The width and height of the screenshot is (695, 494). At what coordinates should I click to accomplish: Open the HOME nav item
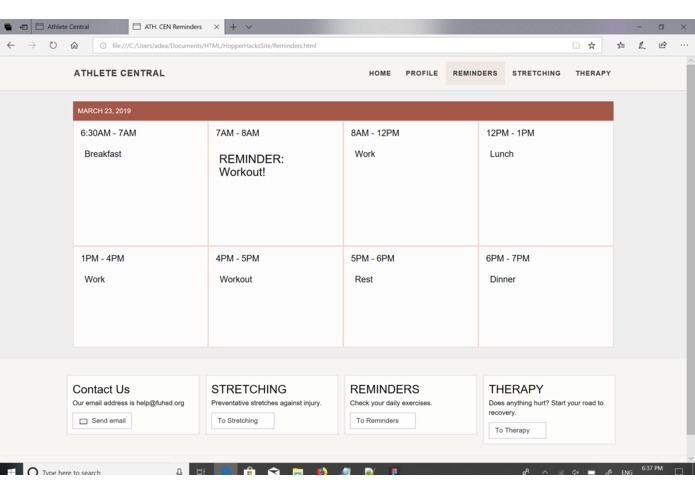tap(380, 73)
